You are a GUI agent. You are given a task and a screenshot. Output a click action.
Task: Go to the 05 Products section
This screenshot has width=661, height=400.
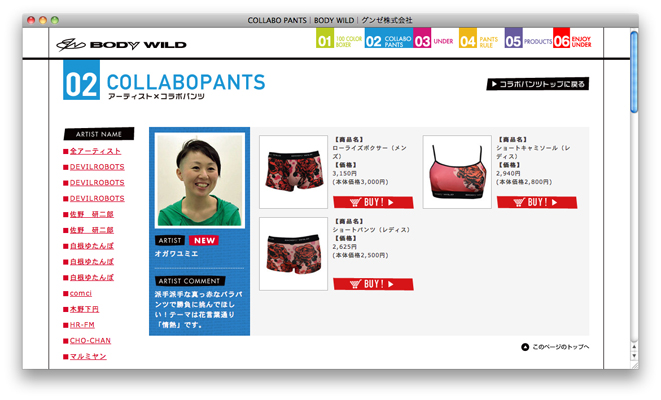click(x=528, y=41)
